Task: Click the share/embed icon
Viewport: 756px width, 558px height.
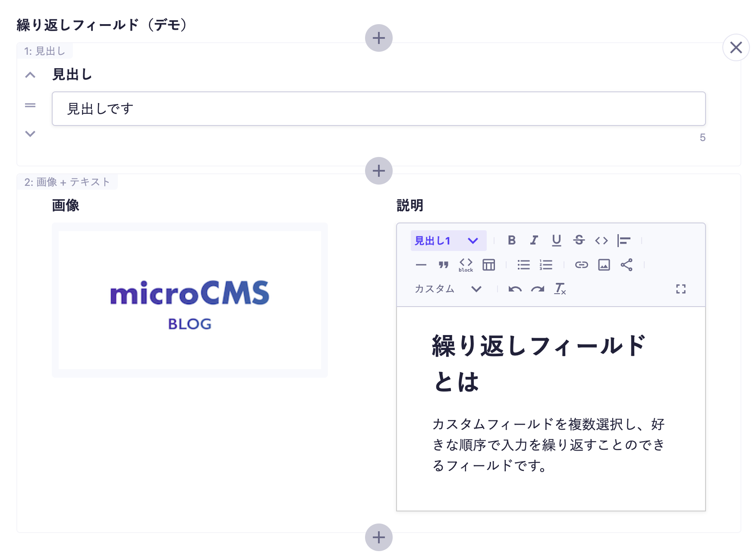Action: [x=627, y=265]
